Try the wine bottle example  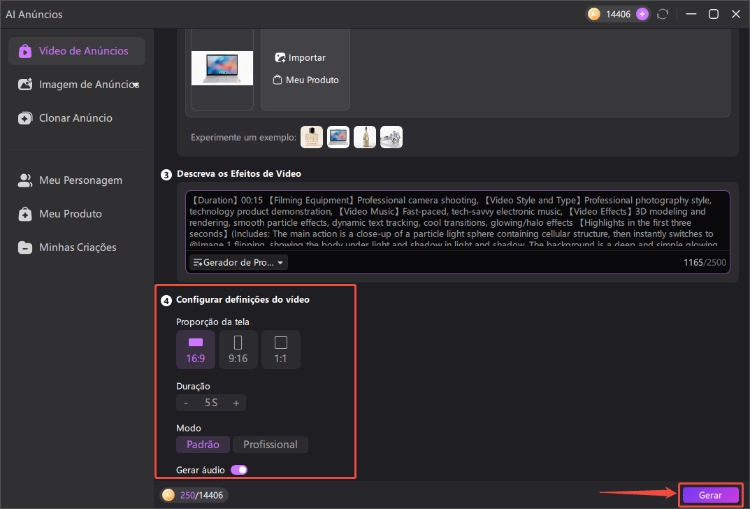(x=364, y=137)
